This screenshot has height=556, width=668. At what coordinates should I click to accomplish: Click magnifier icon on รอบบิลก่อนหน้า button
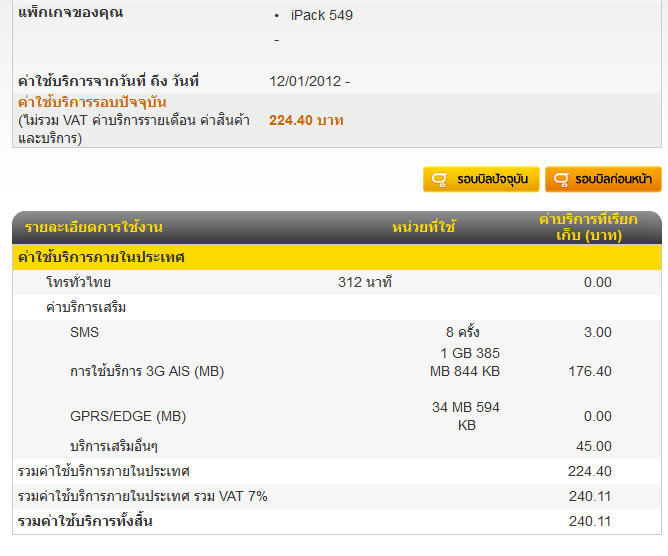coord(561,179)
